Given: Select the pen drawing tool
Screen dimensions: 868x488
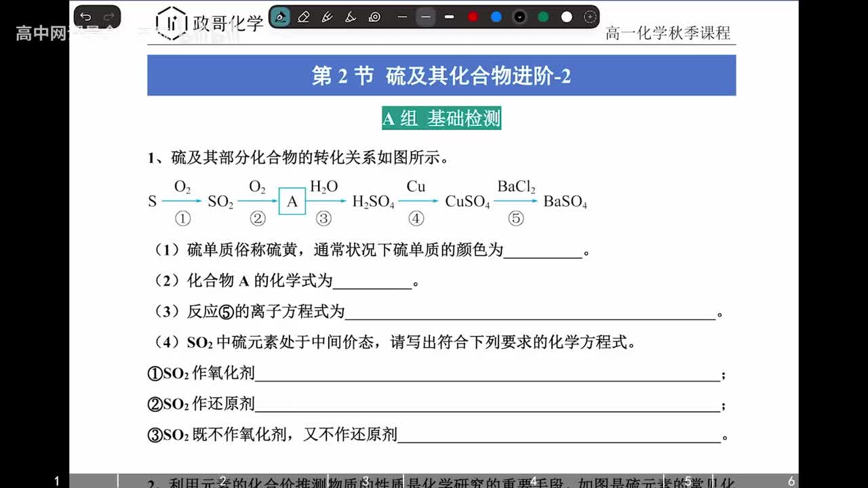Looking at the screenshot, I should [x=280, y=17].
